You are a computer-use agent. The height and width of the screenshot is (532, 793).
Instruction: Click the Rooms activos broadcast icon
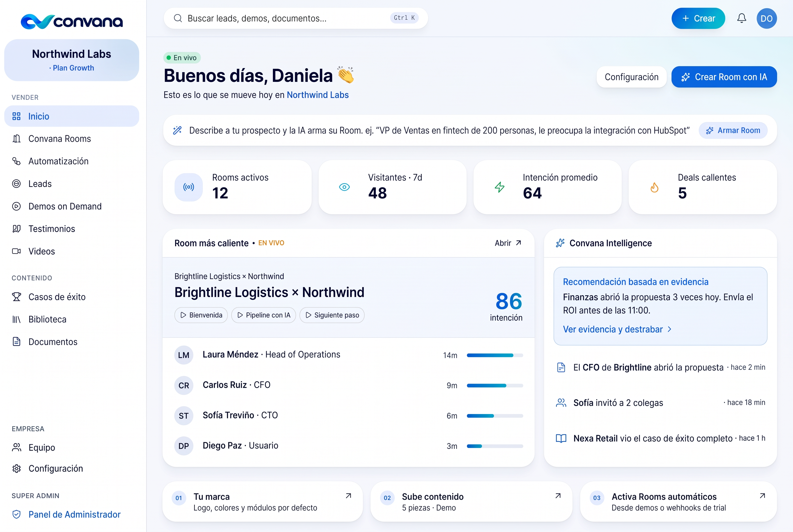[189, 187]
